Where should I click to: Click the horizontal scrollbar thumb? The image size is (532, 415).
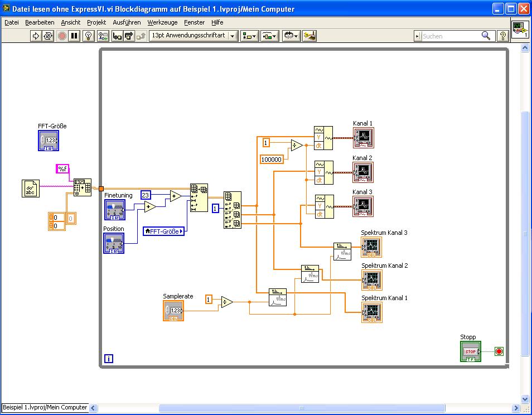302,408
